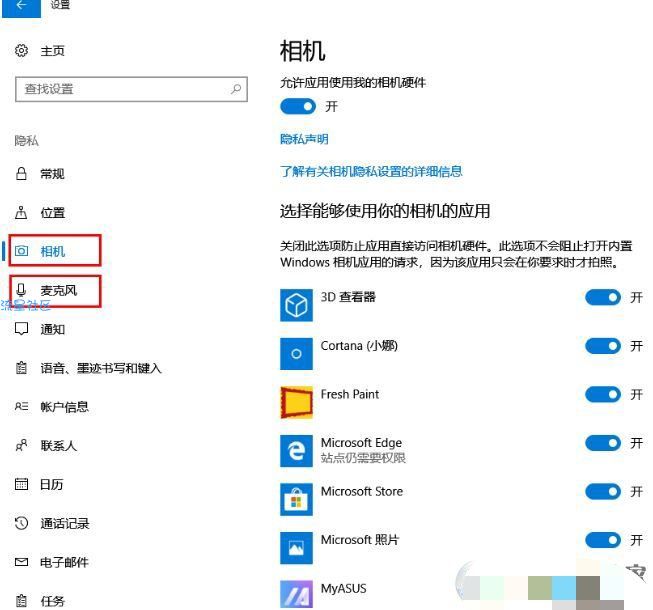Click the 查找设置 search box
Image resolution: width=653 pixels, height=610 pixels.
131,89
